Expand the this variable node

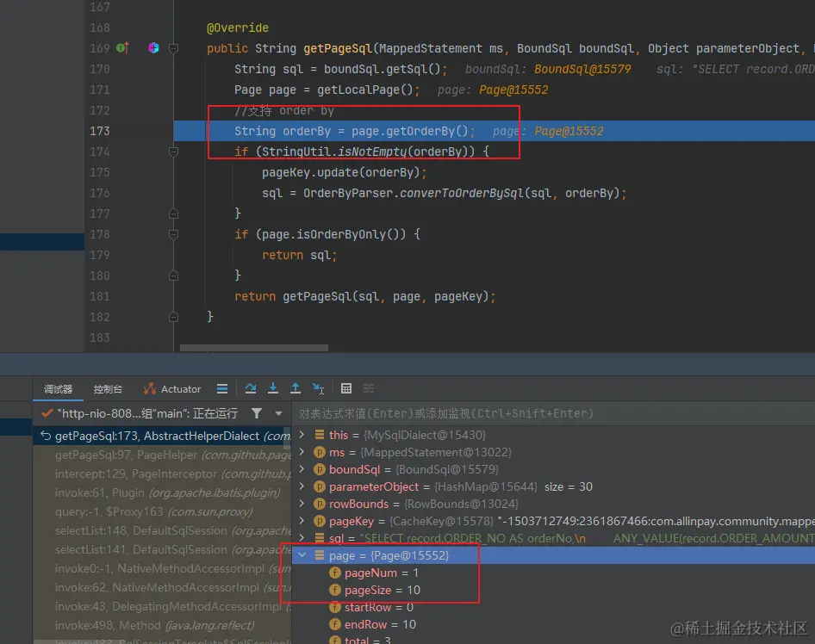click(302, 435)
